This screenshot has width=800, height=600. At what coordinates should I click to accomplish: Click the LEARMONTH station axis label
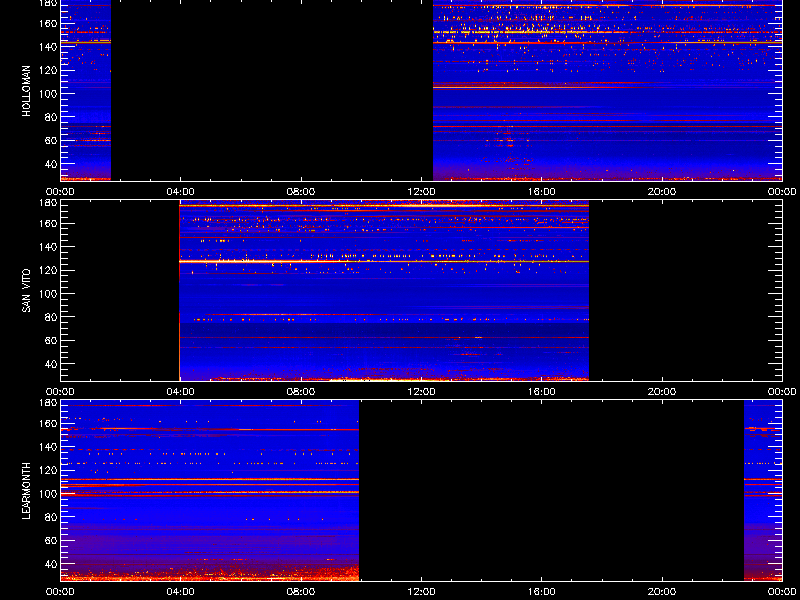tap(27, 491)
